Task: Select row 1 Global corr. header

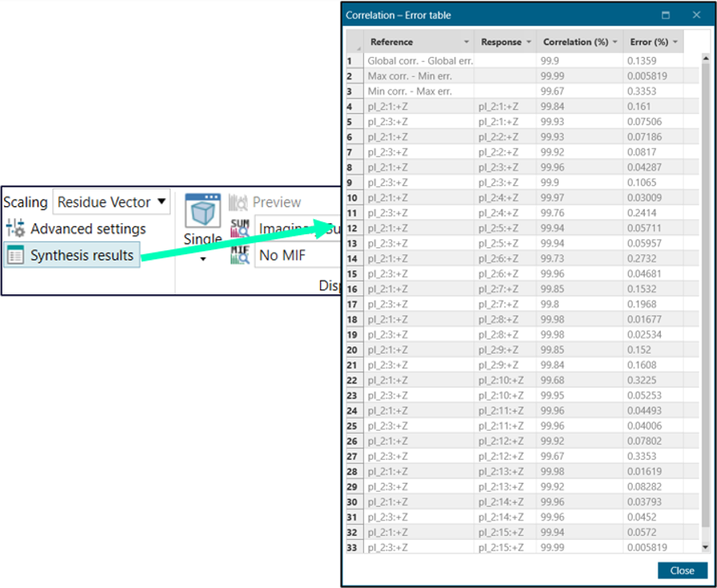Action: coord(350,60)
